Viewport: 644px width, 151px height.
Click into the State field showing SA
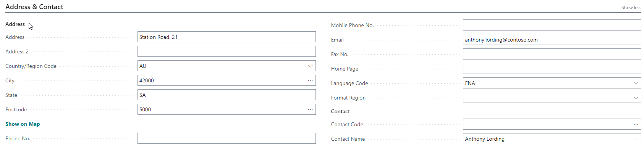pyautogui.click(x=227, y=95)
